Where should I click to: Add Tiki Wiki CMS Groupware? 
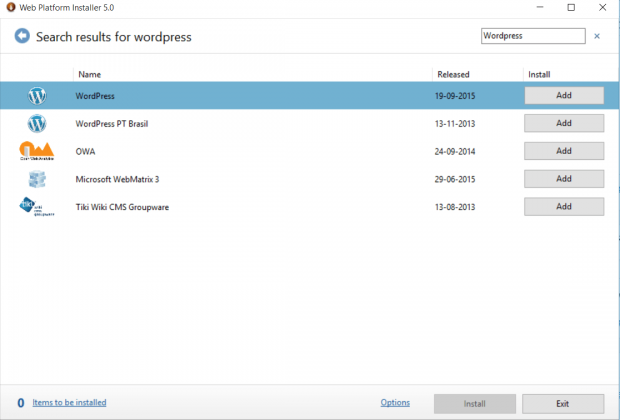tap(564, 206)
